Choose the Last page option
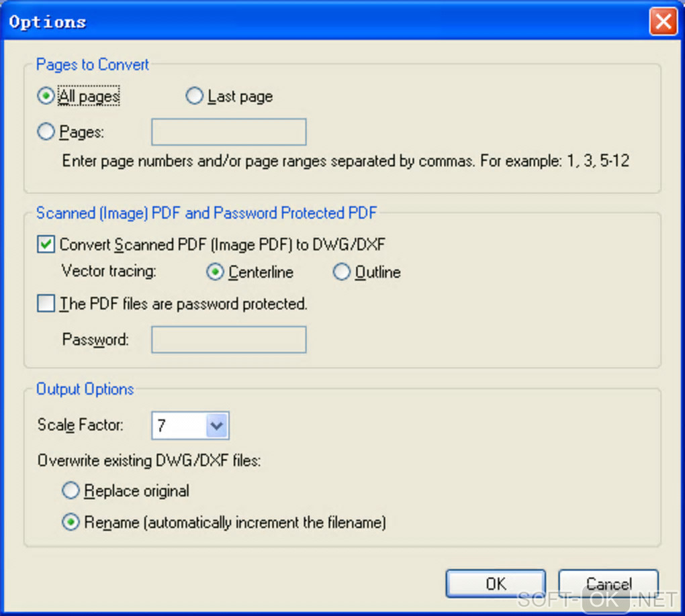 click(x=194, y=97)
